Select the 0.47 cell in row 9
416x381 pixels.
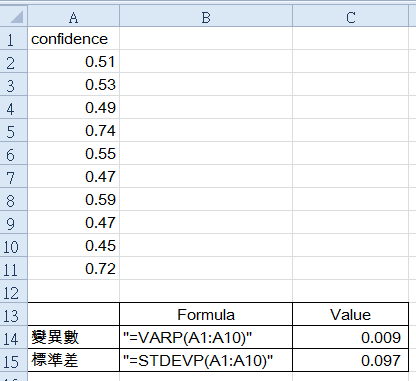coord(73,222)
